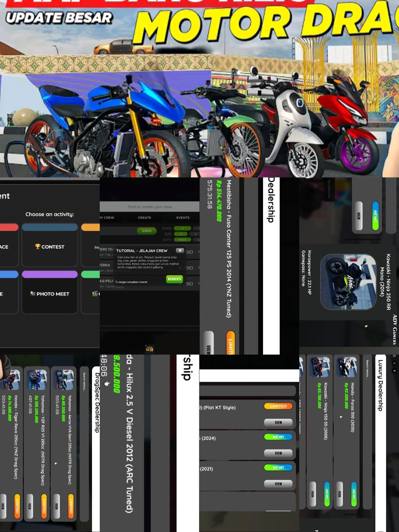The width and height of the screenshot is (399, 532).
Task: Tick 'Jangan tampilkan tutorial' checkbox
Action: [x=117, y=282]
